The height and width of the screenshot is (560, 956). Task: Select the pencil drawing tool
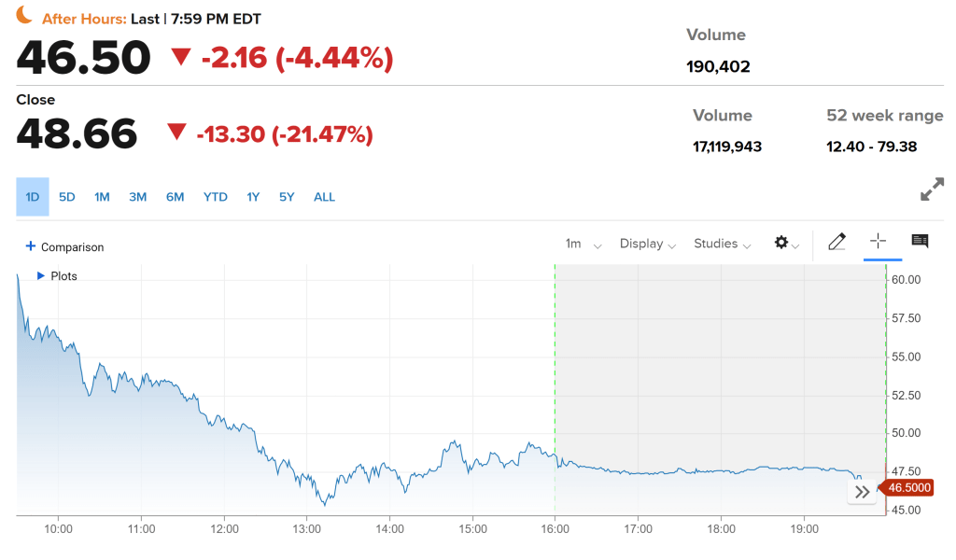tap(836, 243)
